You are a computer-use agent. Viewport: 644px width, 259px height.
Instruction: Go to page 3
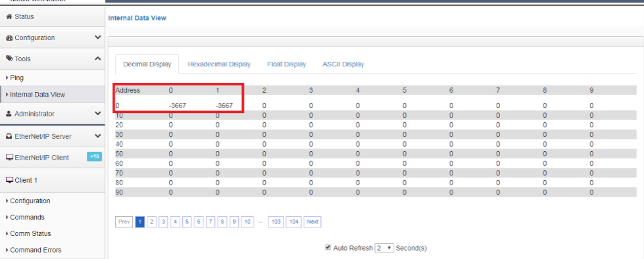(163, 222)
